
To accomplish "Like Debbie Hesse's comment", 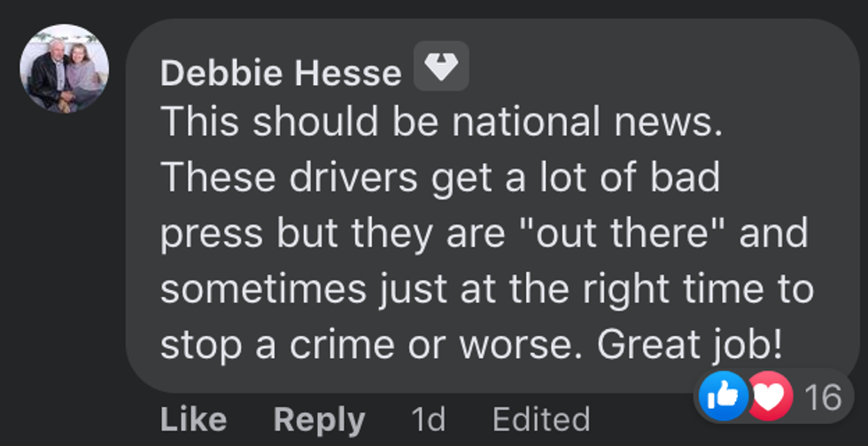I will pos(191,419).
